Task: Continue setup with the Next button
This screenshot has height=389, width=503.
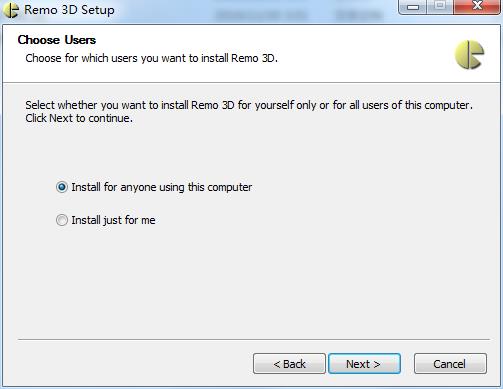Action: click(x=364, y=364)
